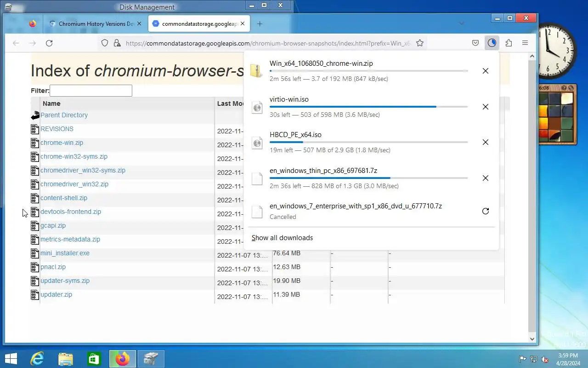Screen dimensions: 588x368
Task: Download updater-syms.zip
Action: click(65, 281)
